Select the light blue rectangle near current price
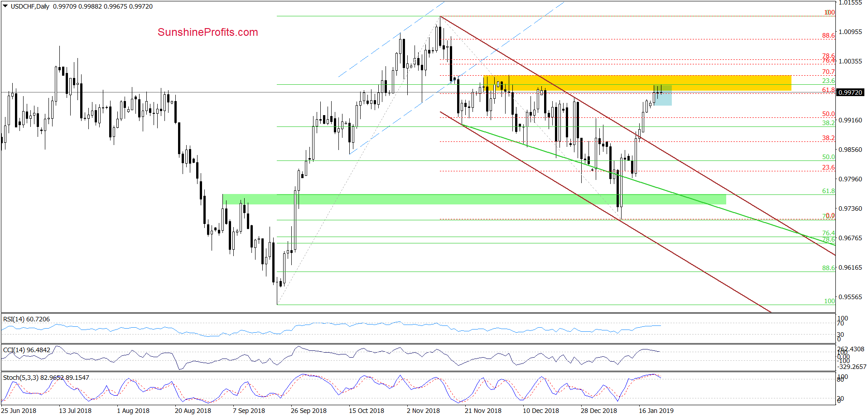 click(x=662, y=95)
